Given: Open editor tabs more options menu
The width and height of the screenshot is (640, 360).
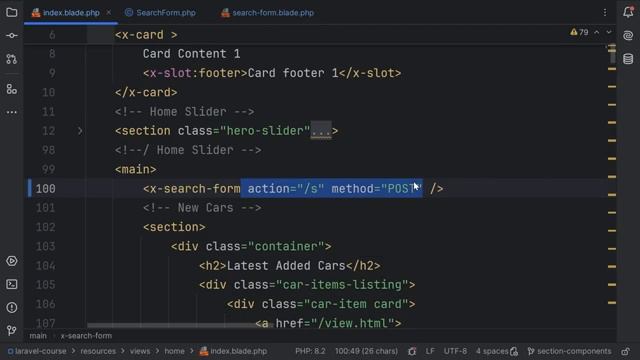Looking at the screenshot, I should tap(605, 13).
